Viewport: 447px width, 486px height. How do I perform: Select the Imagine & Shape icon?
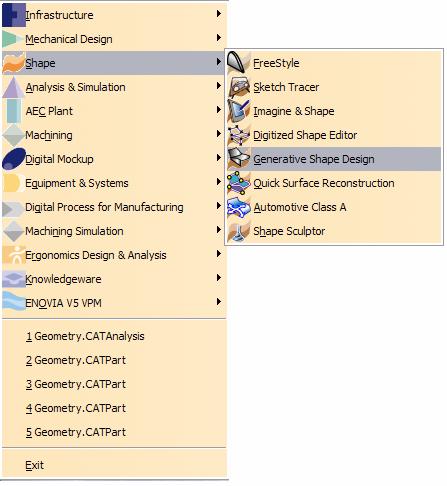tap(238, 111)
